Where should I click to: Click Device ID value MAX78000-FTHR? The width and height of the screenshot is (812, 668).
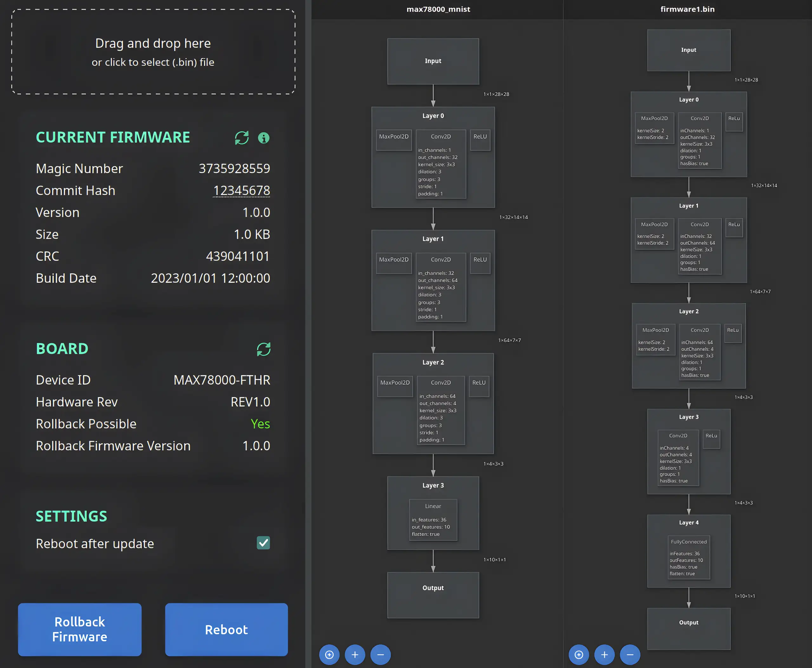click(x=222, y=380)
